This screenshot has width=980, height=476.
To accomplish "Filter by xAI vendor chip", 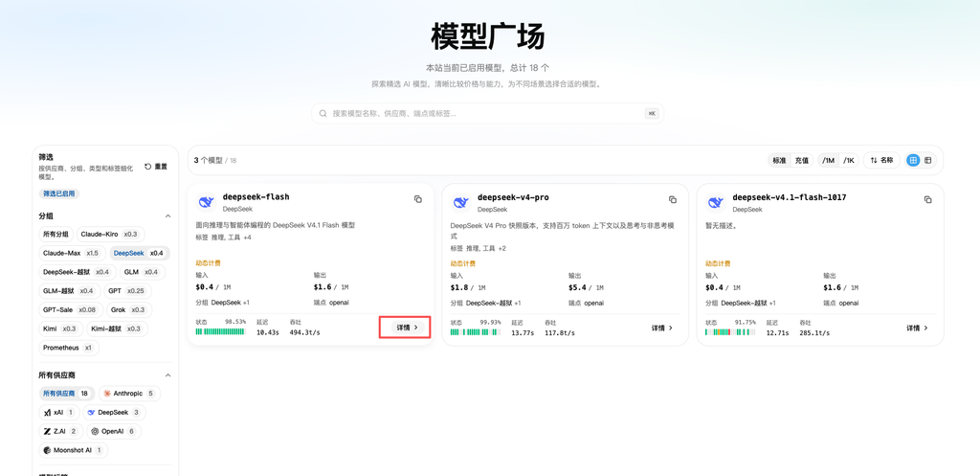I will click(58, 412).
